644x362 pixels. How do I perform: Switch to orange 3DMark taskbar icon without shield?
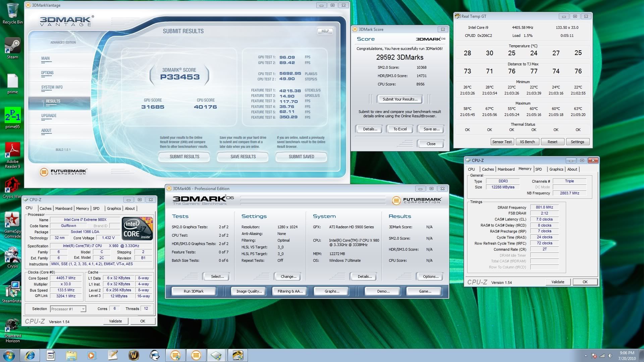click(x=196, y=355)
